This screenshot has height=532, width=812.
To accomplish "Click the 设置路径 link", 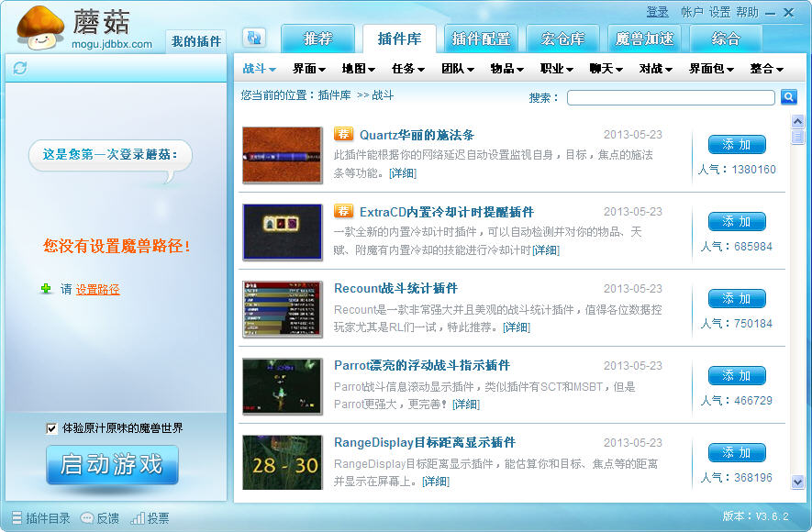I will [x=97, y=290].
